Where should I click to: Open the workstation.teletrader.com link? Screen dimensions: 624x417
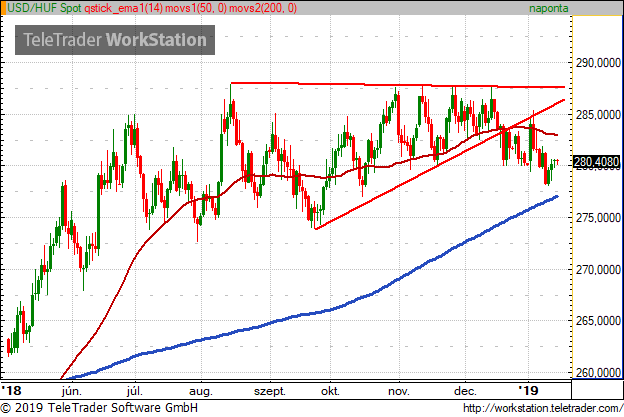[x=543, y=408]
